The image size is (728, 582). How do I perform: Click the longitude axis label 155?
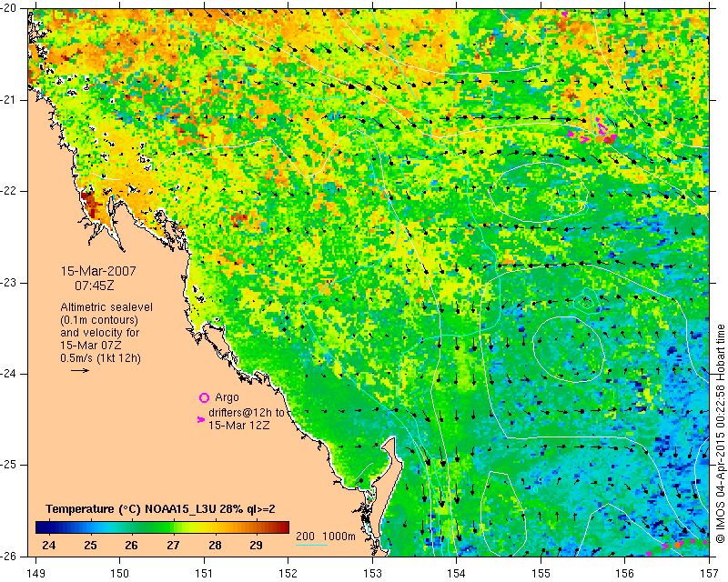click(541, 574)
